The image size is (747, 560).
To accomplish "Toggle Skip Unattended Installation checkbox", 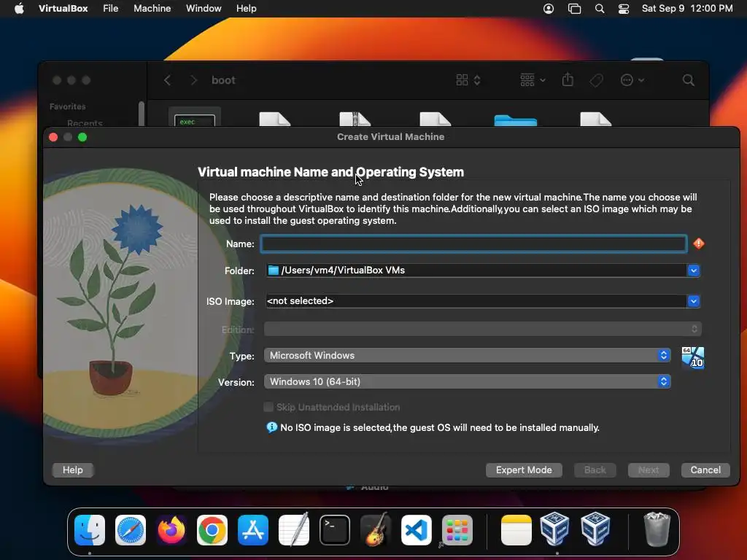I will (x=268, y=407).
